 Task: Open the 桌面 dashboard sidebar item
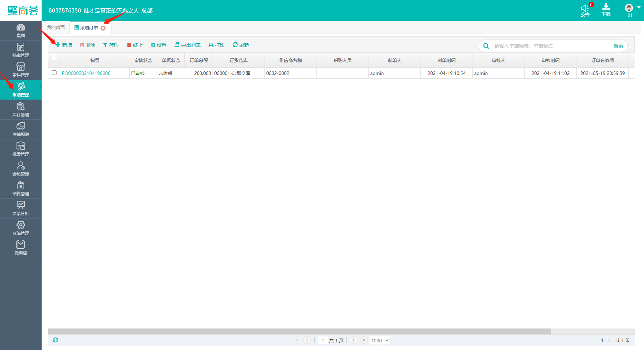[x=21, y=31]
